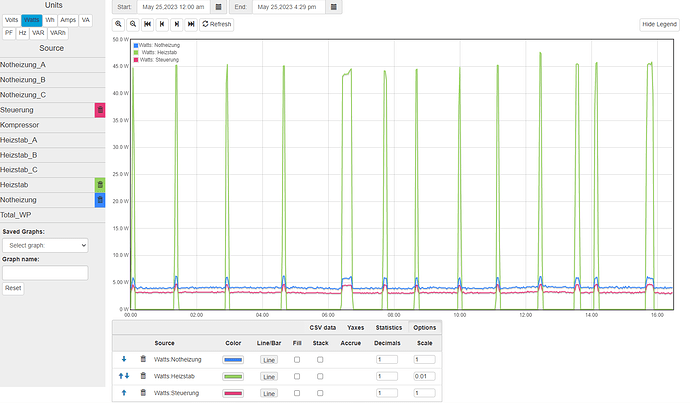The width and height of the screenshot is (690, 404).
Task: Toggle Line/Bar for Watts Heizstab
Action: [269, 377]
